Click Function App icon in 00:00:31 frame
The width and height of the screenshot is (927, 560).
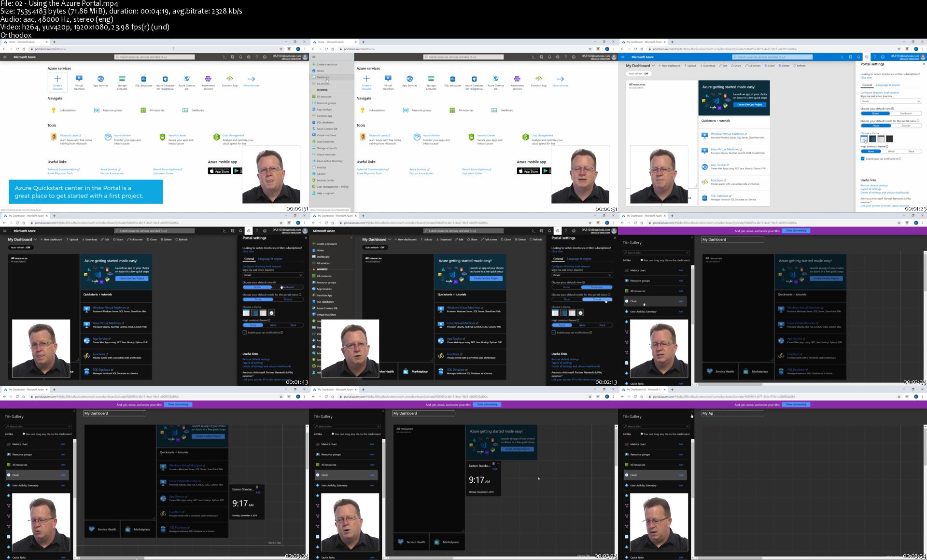point(230,79)
